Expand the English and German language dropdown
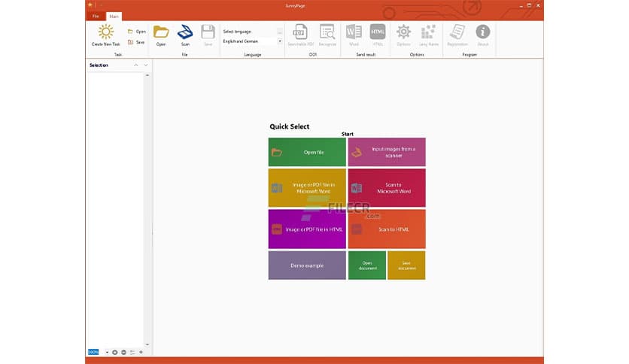629x364 pixels. [x=280, y=41]
